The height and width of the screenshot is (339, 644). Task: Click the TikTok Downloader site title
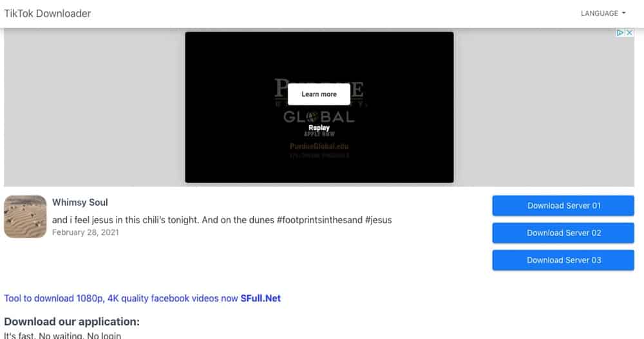(48, 14)
